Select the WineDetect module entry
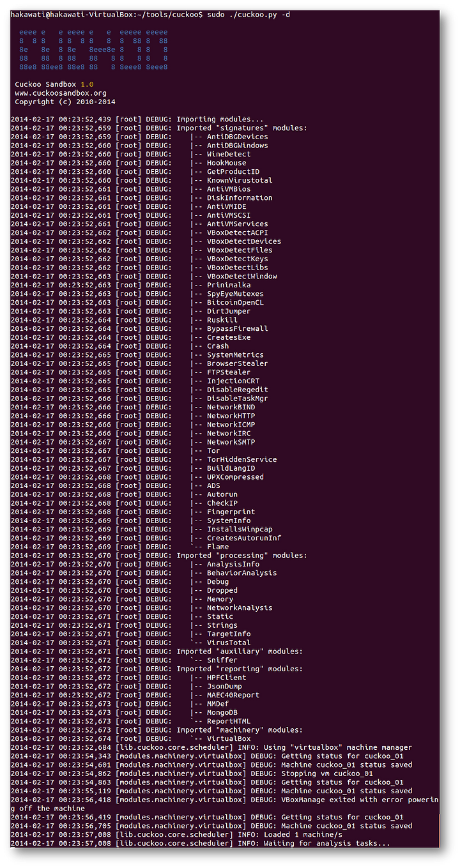This screenshot has width=460, height=868. click(x=229, y=154)
